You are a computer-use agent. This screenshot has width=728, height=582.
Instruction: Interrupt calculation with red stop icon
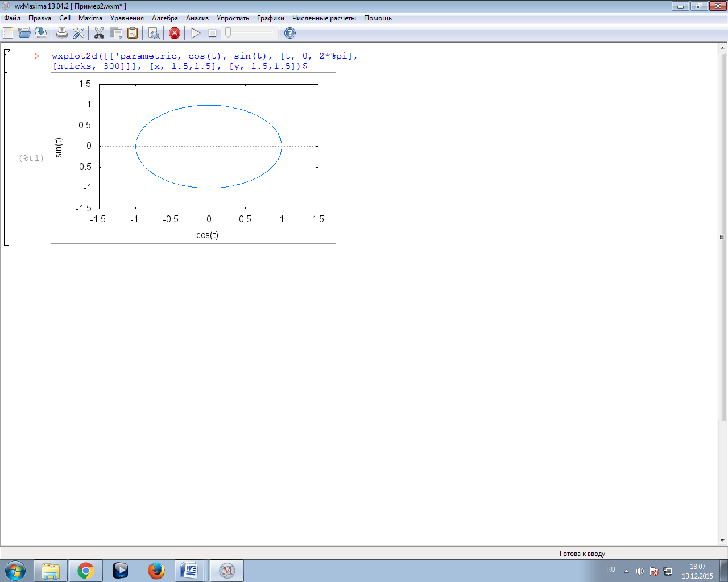click(x=175, y=33)
